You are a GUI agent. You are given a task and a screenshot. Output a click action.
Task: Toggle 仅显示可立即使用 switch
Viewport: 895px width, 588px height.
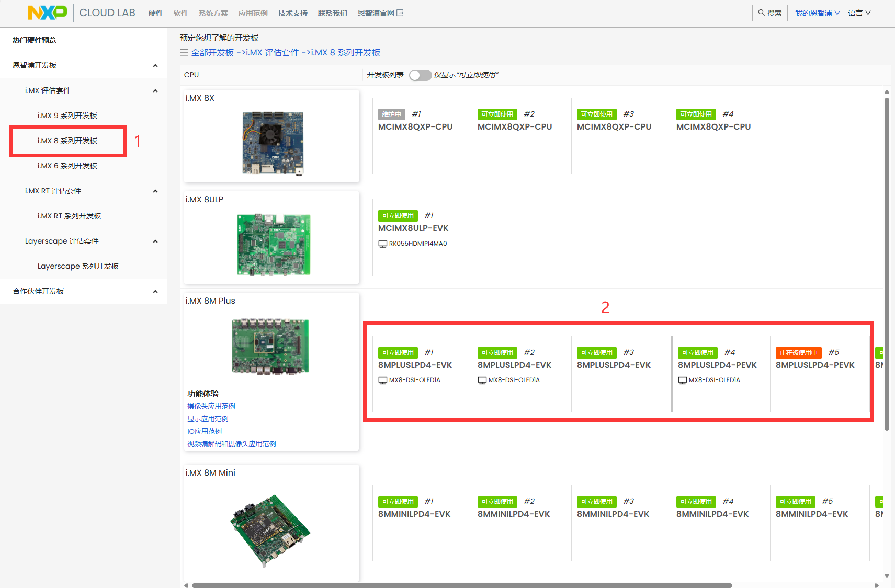(x=420, y=75)
